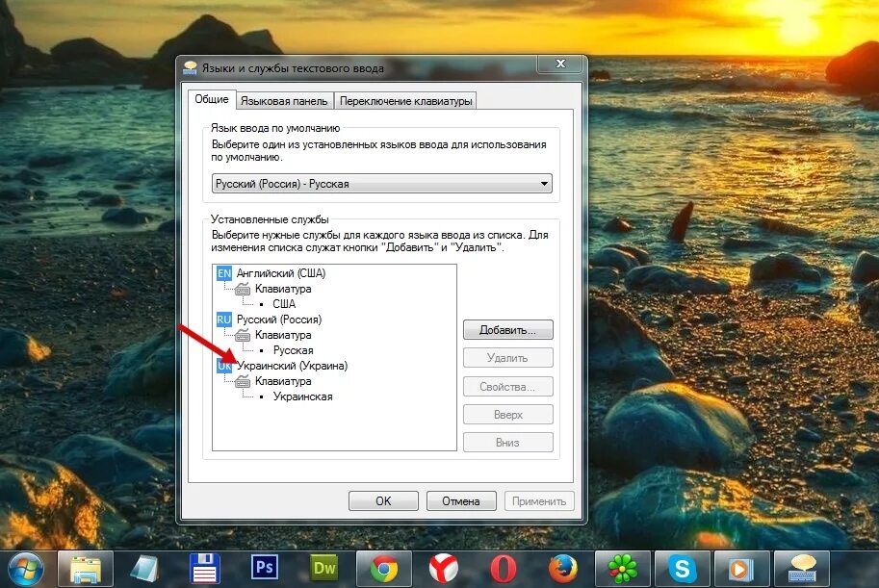Image resolution: width=879 pixels, height=588 pixels.
Task: Confirm with the OK button
Action: tap(383, 500)
